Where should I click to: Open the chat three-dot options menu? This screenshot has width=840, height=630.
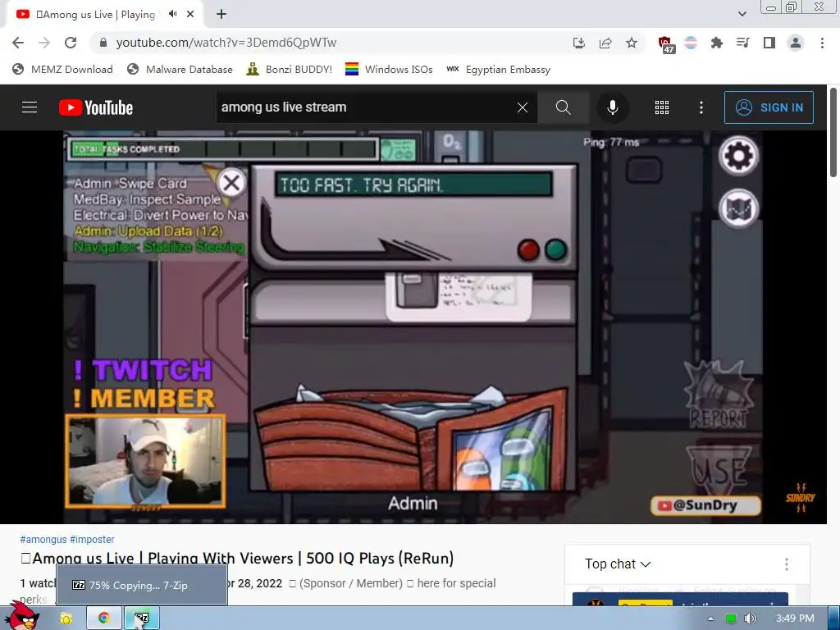(x=786, y=564)
